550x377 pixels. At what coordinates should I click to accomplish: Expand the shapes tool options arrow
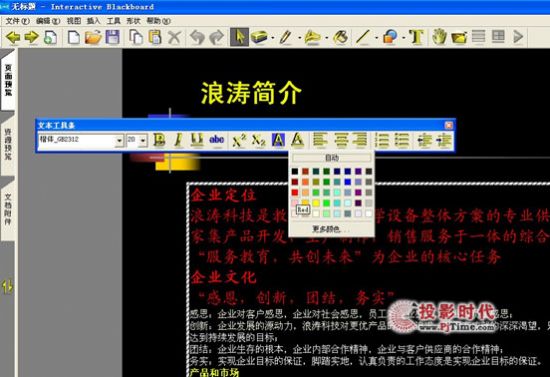(x=403, y=38)
